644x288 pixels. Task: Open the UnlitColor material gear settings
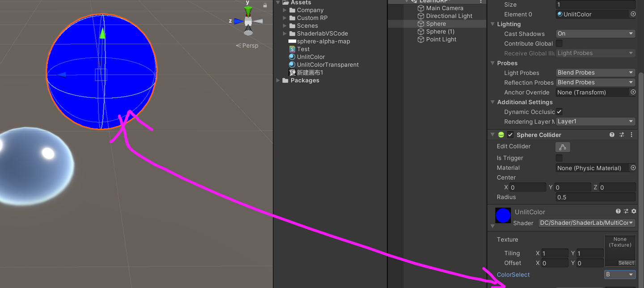point(634,211)
